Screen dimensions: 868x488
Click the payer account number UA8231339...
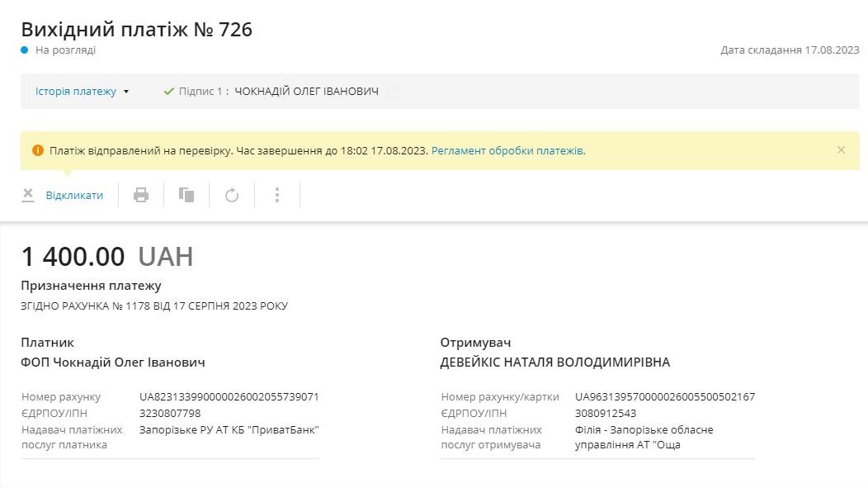click(229, 396)
